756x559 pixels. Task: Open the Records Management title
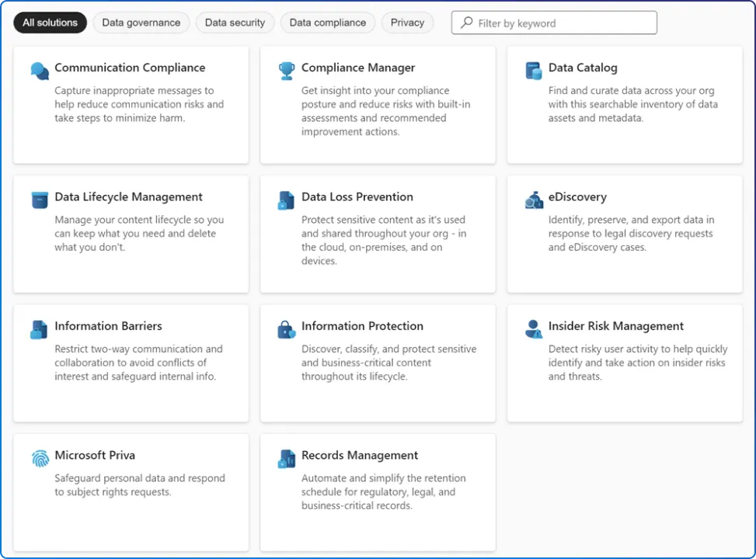pyautogui.click(x=360, y=456)
